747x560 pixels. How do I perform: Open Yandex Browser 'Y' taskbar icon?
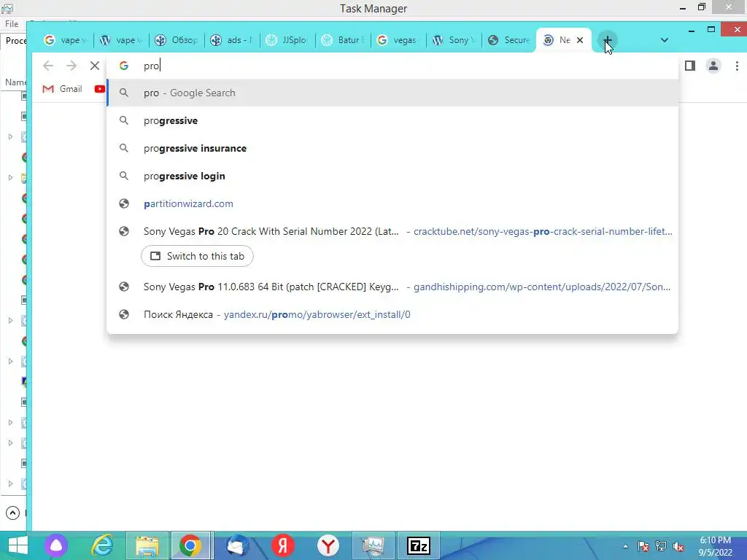pyautogui.click(x=328, y=545)
